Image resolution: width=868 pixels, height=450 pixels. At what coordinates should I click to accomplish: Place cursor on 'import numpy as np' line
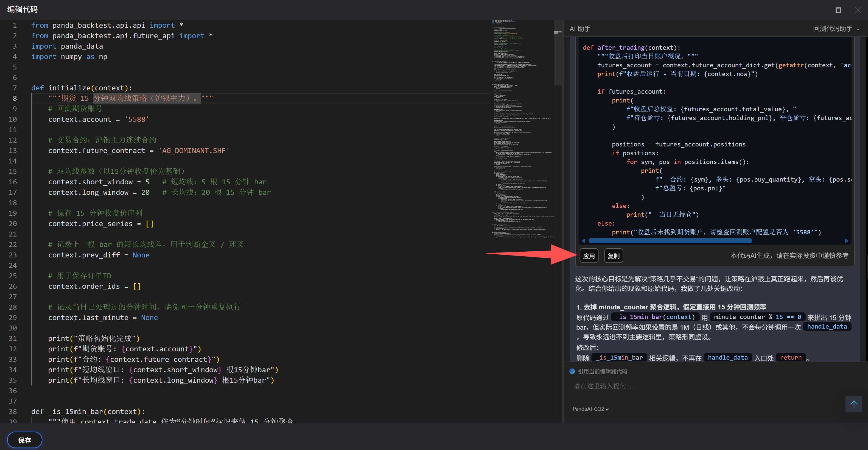coord(69,57)
